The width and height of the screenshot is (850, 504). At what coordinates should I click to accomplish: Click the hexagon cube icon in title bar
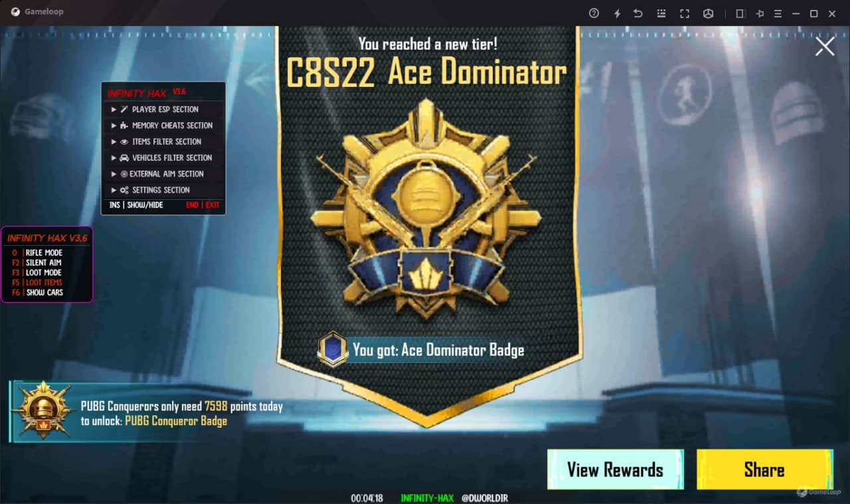coord(709,13)
